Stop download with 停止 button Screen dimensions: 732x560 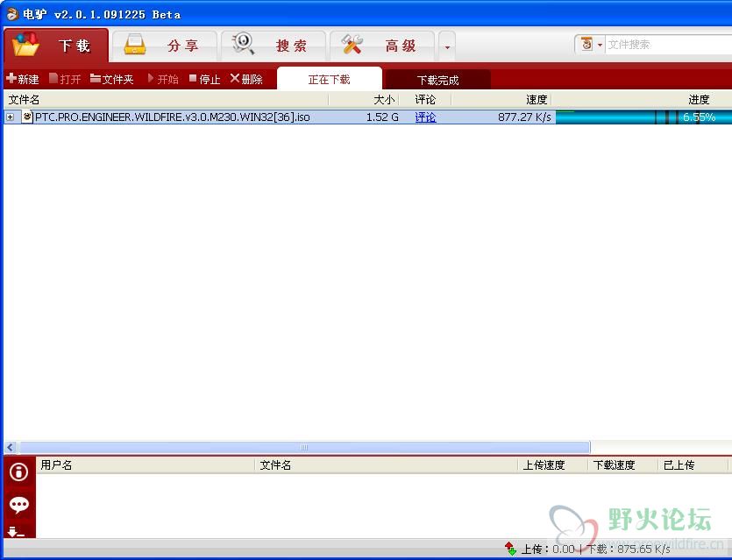(204, 79)
